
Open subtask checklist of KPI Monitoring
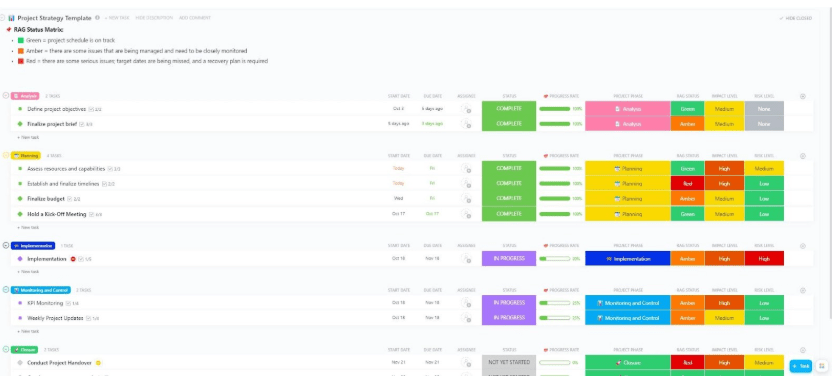72,304
